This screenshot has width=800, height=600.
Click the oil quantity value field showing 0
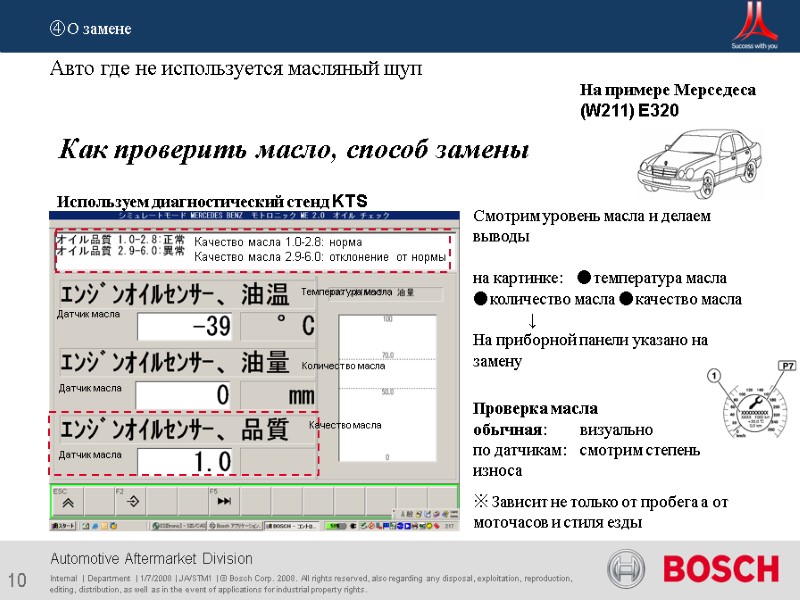coord(184,394)
